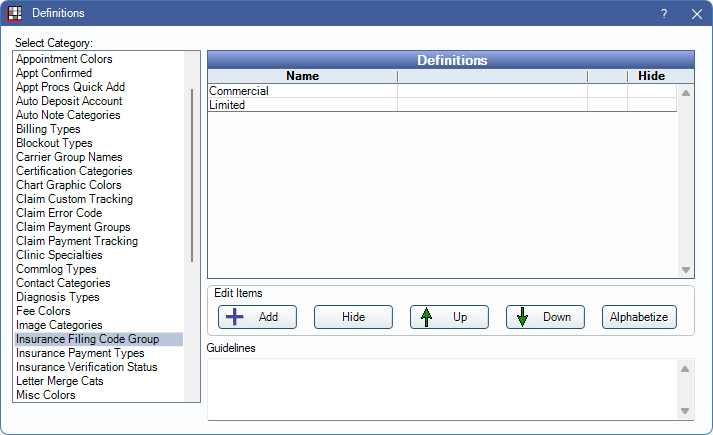Click the Definitions window app icon
The image size is (713, 435).
click(x=15, y=14)
